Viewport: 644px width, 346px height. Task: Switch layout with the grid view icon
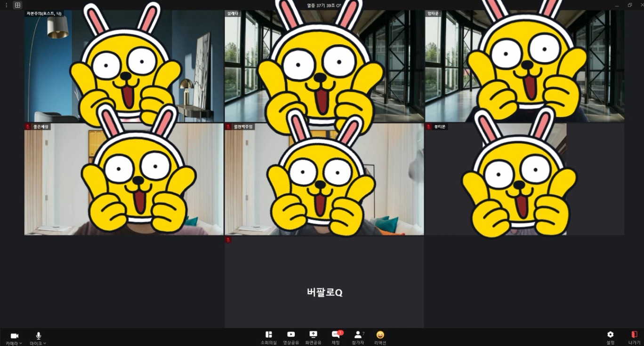17,5
